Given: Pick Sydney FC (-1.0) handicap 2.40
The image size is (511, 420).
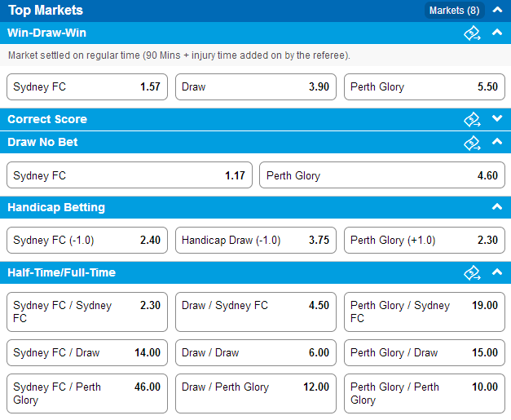Looking at the screenshot, I should (x=87, y=241).
